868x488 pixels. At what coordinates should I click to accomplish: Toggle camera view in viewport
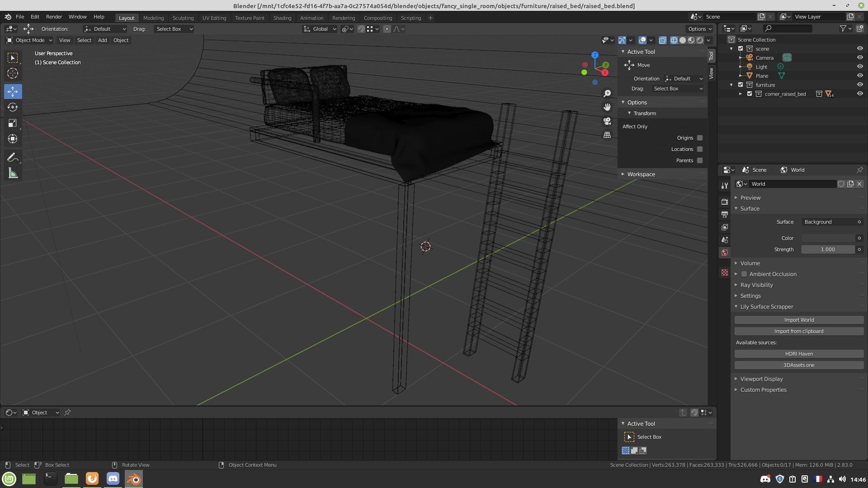[607, 121]
